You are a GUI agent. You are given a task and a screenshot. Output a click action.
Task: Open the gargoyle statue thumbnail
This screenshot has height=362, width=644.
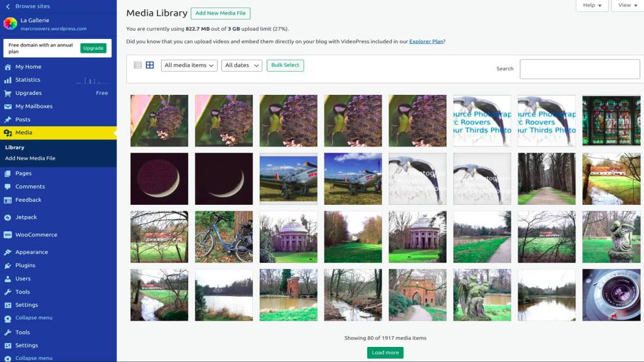(482, 295)
